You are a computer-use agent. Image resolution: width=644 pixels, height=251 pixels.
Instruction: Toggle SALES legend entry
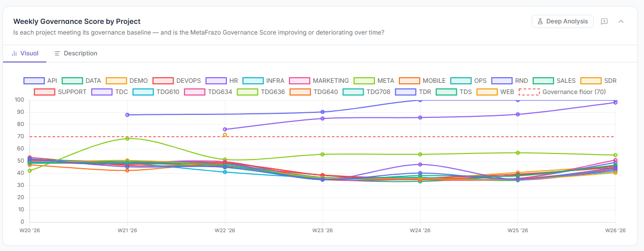coord(554,81)
